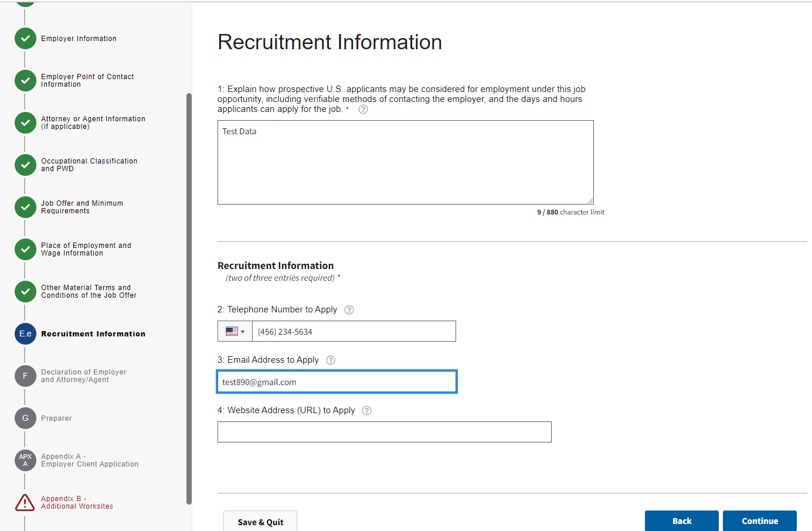Click the Appendix A APX circle icon

point(25,460)
